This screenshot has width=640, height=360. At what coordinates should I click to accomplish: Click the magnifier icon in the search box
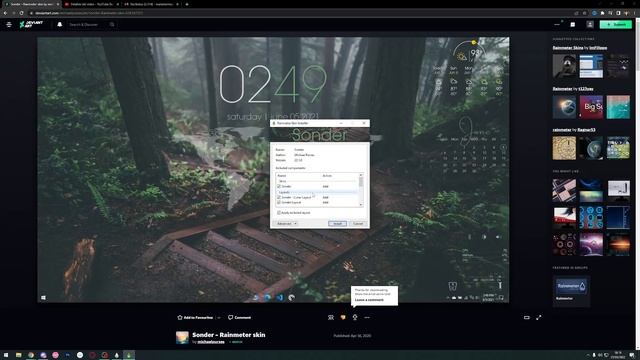[112, 24]
